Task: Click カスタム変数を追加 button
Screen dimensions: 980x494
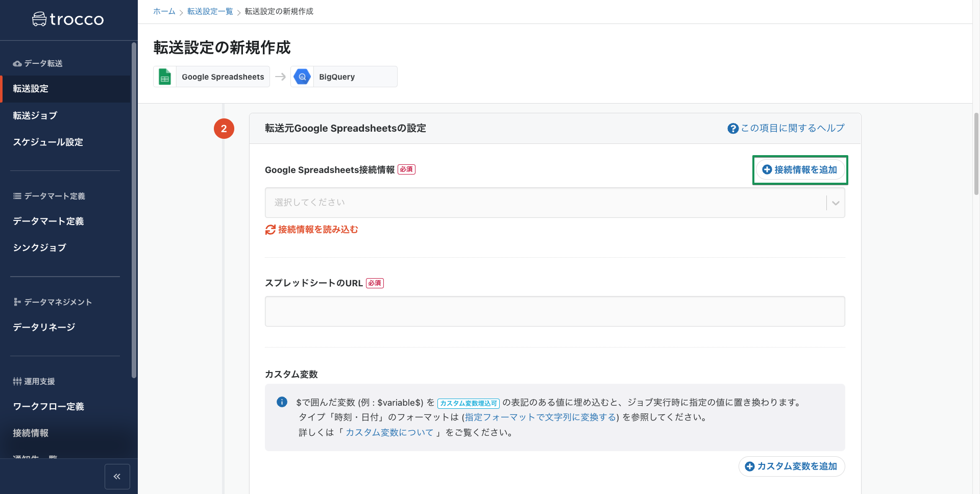Action: coord(792,466)
